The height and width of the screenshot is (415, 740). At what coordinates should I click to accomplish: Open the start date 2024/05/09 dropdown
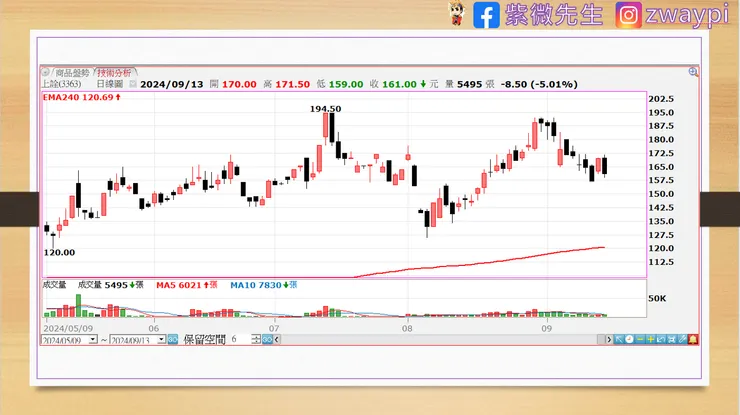pos(93,339)
